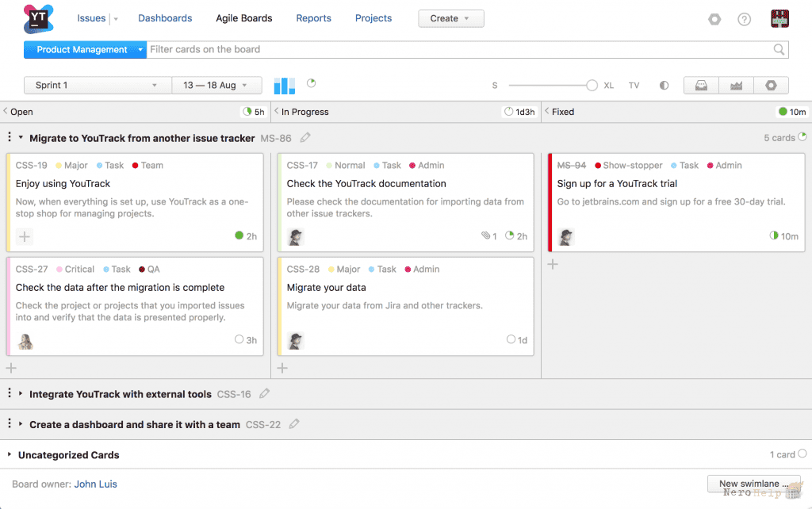Expand Uncategorized Cards section

click(x=10, y=454)
